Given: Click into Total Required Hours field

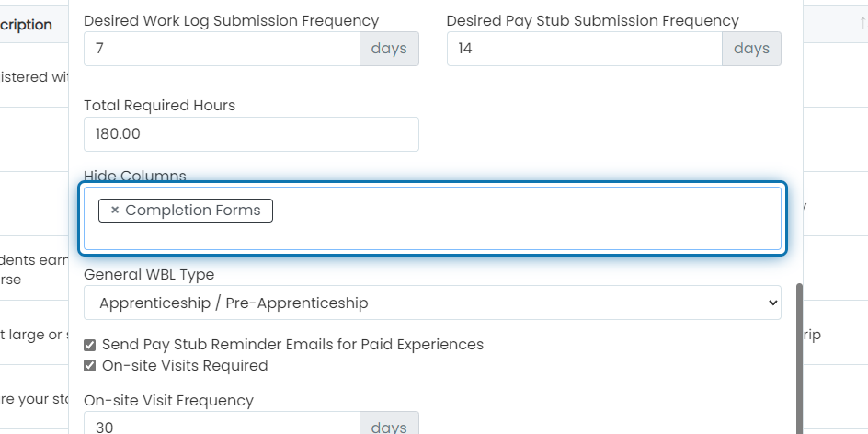Looking at the screenshot, I should click(x=251, y=134).
